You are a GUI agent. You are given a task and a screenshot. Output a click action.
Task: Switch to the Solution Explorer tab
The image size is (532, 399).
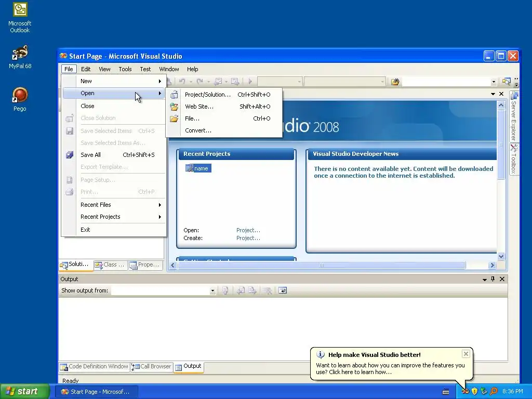76,264
